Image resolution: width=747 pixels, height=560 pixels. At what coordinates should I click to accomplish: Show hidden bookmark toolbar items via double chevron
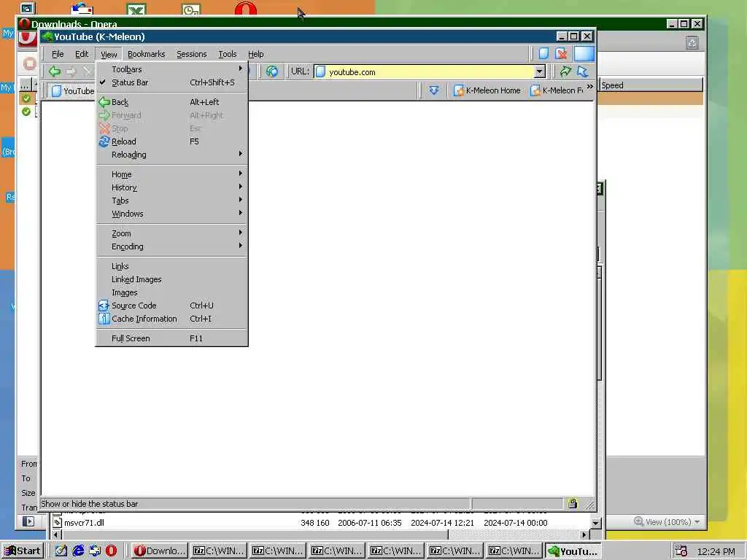(x=589, y=86)
